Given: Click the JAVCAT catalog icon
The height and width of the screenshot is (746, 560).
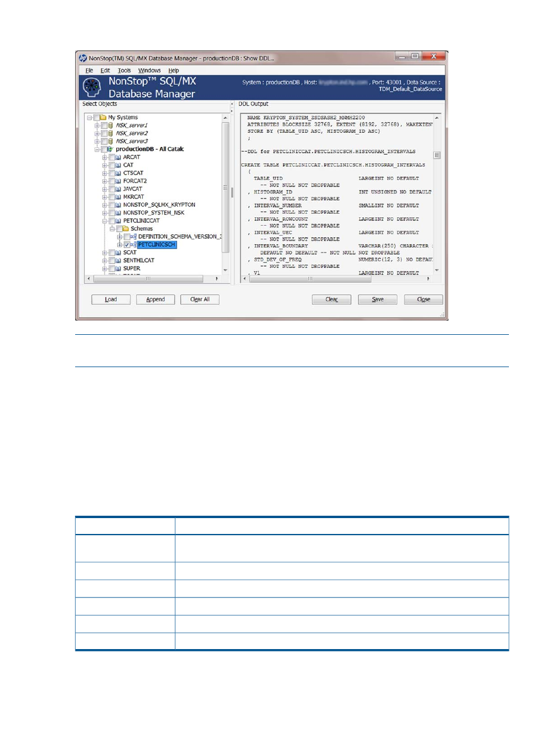Looking at the screenshot, I should point(118,189).
